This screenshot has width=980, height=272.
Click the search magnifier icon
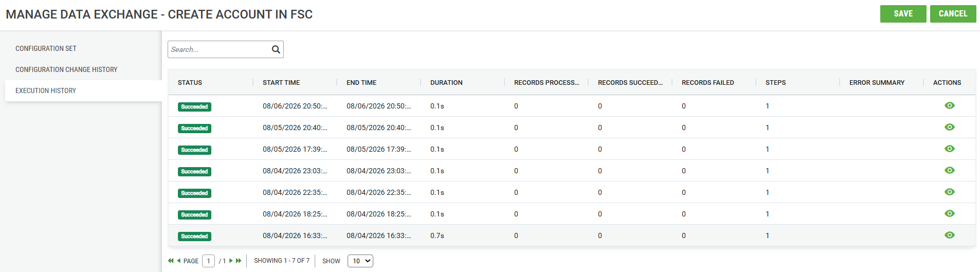tap(276, 49)
